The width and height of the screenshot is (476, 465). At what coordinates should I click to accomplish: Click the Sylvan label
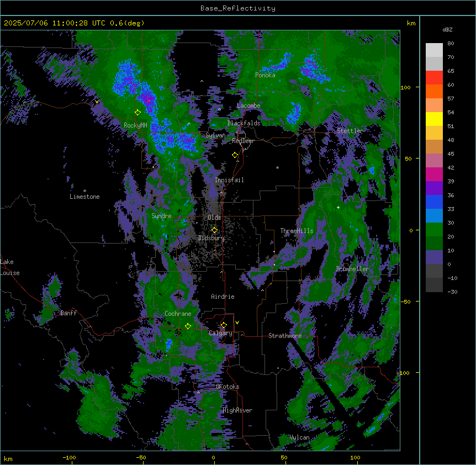point(215,135)
